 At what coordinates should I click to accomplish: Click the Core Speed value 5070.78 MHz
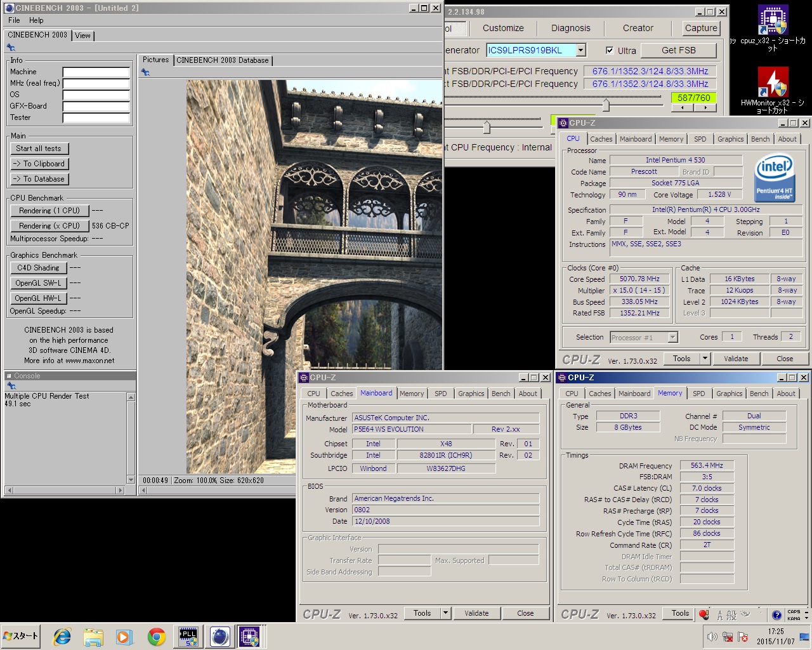coord(639,279)
